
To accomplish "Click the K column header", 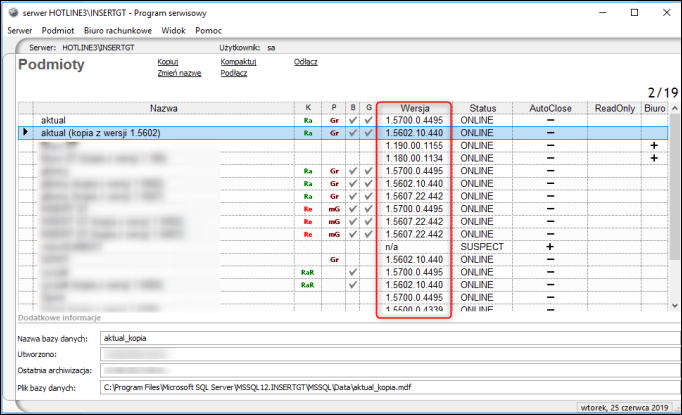I will point(308,108).
